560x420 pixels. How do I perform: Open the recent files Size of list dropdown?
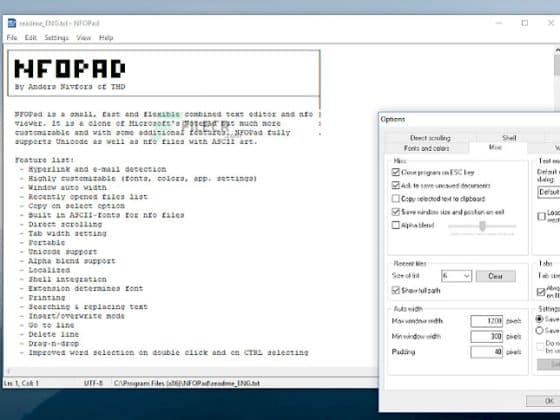coord(456,276)
